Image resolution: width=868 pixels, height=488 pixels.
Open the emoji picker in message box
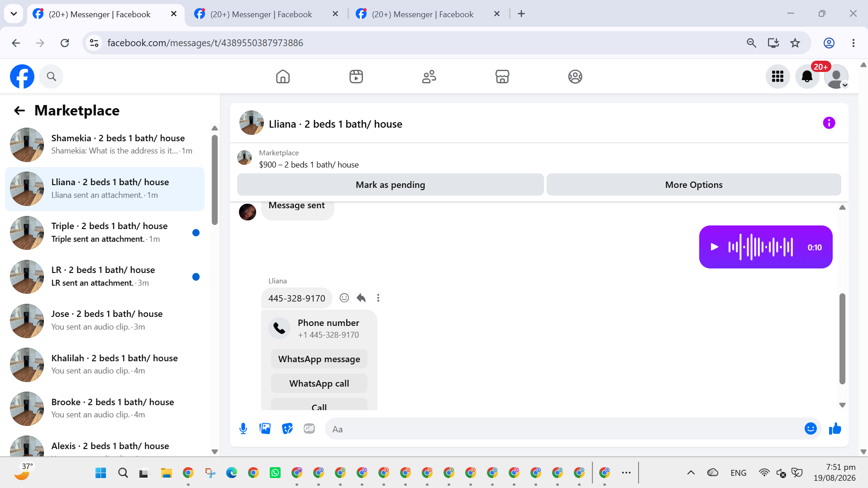tap(811, 429)
